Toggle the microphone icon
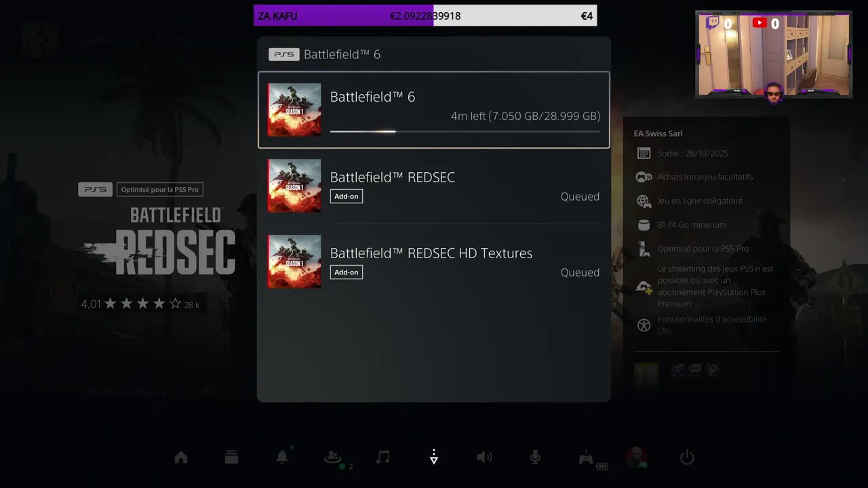The width and height of the screenshot is (868, 488). [x=535, y=457]
